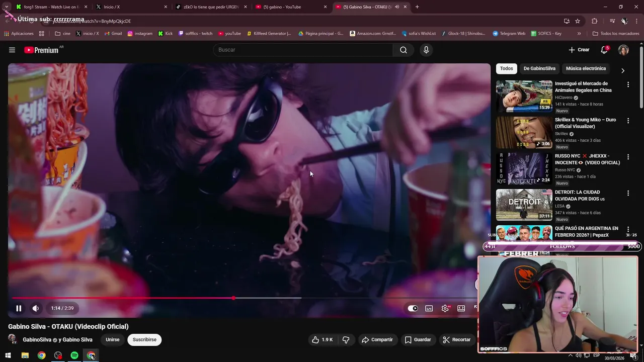Show hidden bookmarks with the double chevron
The width and height of the screenshot is (644, 362).
click(579, 34)
